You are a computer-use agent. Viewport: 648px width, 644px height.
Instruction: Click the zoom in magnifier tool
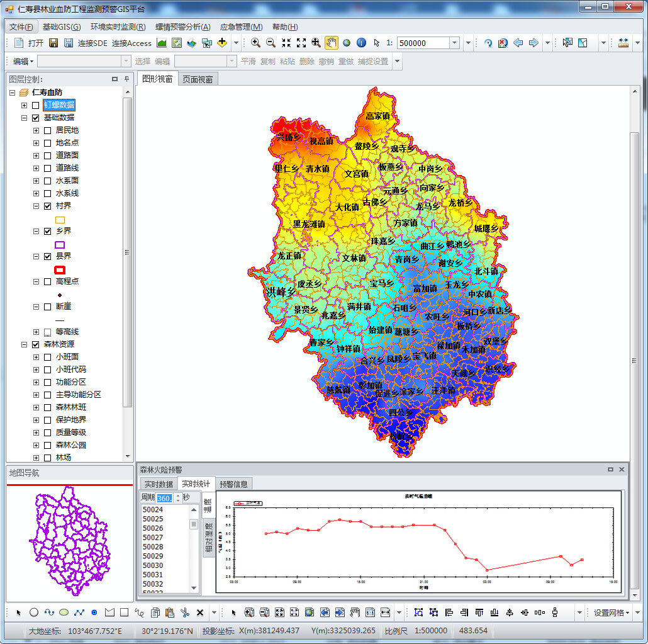click(255, 43)
